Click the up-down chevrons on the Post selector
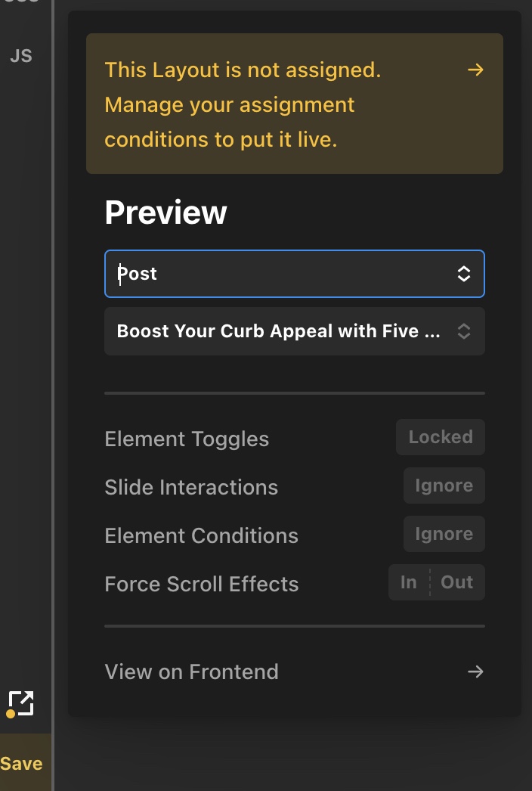The image size is (532, 791). tap(464, 274)
